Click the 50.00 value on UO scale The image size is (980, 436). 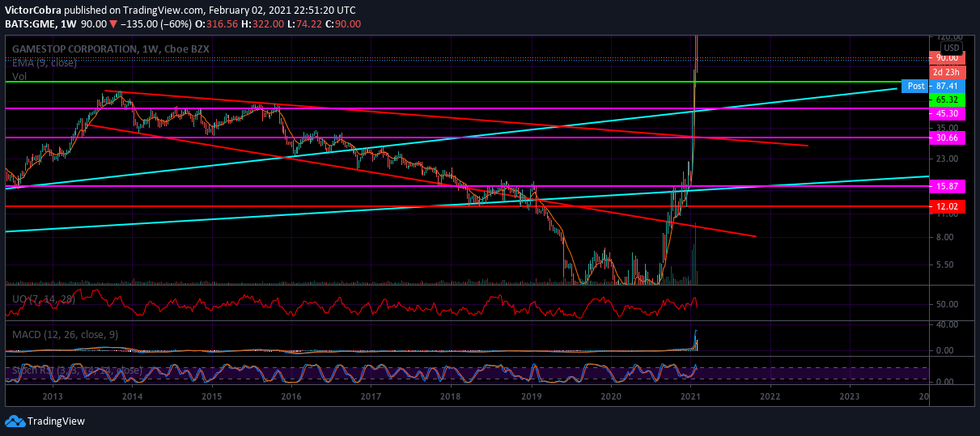coord(947,304)
